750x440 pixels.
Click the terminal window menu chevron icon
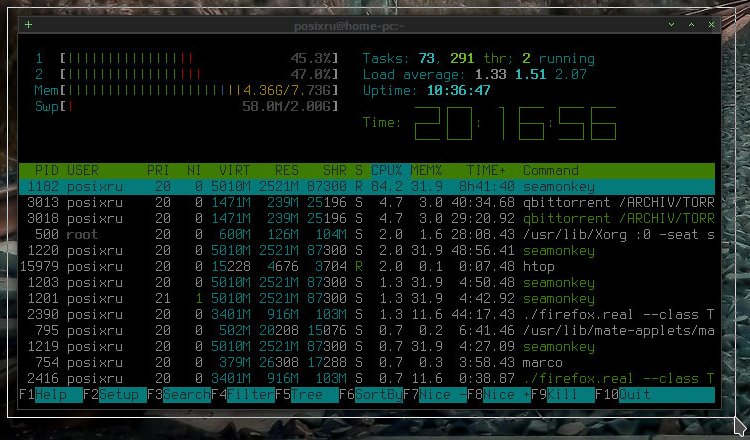click(672, 24)
